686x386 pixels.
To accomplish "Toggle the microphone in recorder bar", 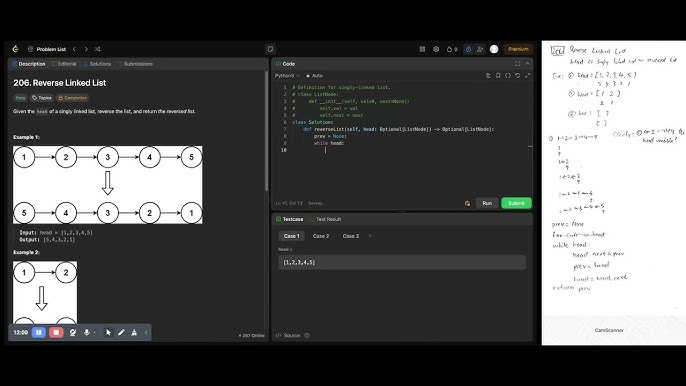I will click(x=87, y=333).
